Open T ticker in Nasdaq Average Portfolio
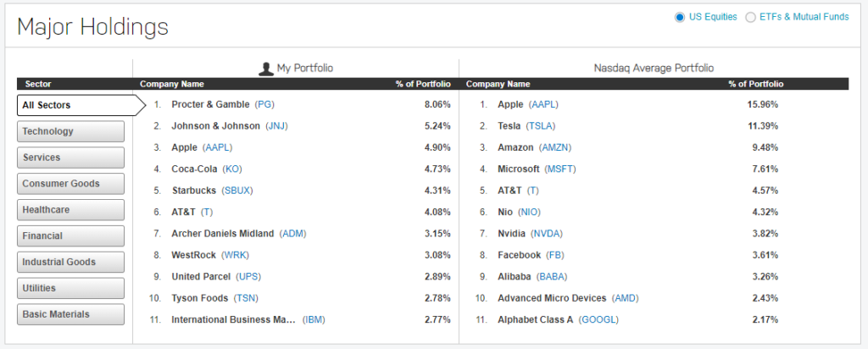This screenshot has width=868, height=349. (533, 191)
